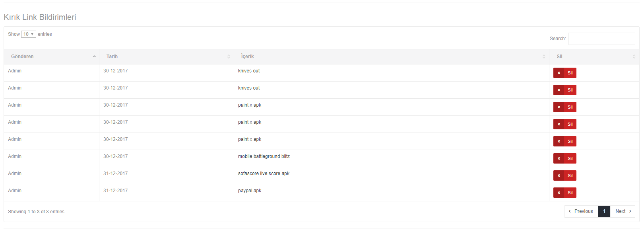This screenshot has width=644, height=232.
Task: Delete the second knives out entry
Action: [564, 90]
